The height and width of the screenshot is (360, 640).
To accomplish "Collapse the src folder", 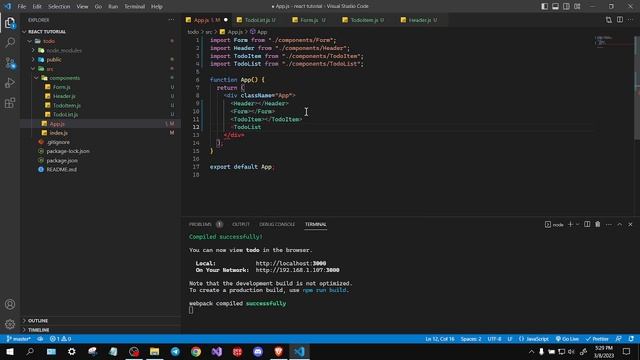I will [33, 69].
